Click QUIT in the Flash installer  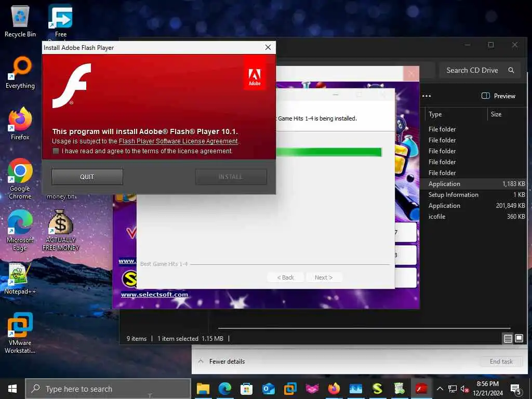click(x=87, y=177)
